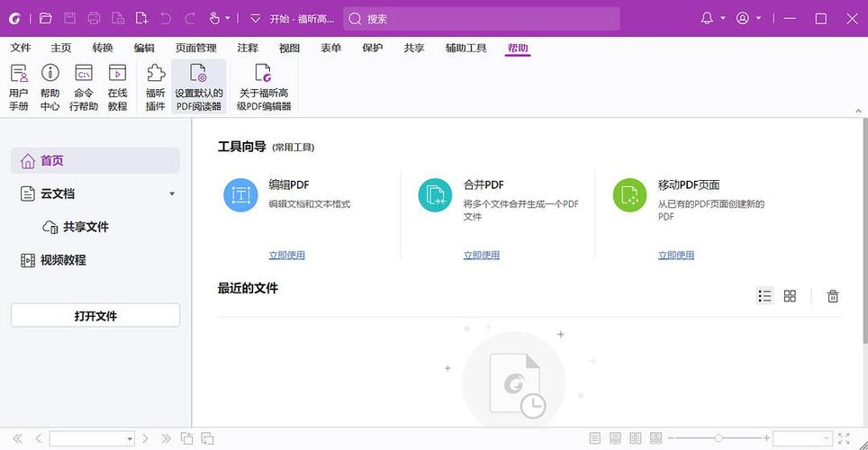Click the user account icon

(742, 18)
